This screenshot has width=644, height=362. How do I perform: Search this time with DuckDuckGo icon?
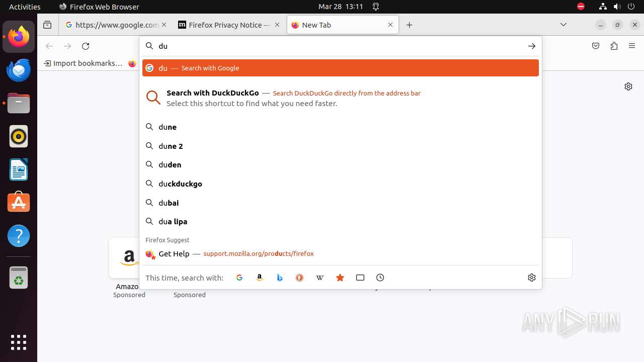300,278
